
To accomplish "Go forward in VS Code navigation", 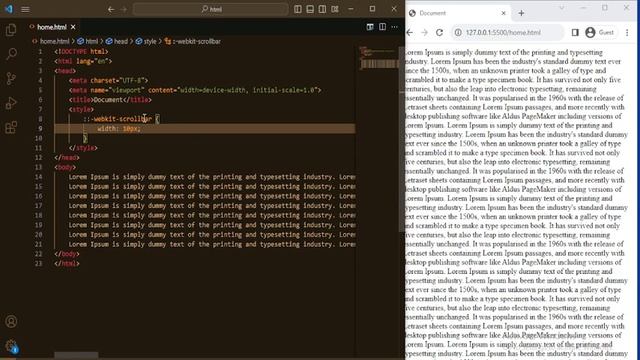I will coord(124,9).
